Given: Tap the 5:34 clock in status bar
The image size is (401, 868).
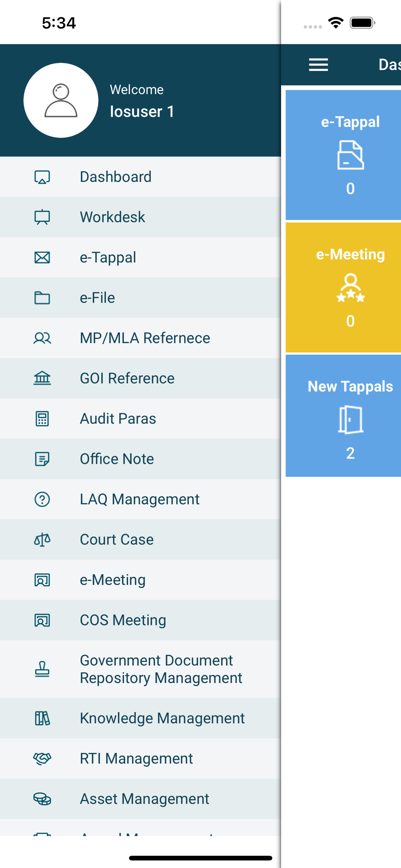Looking at the screenshot, I should [59, 23].
